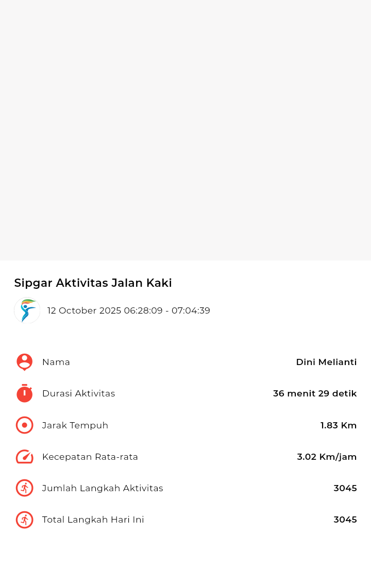Click the Sipgar Aktivitas Jalan Kaki title
The height and width of the screenshot is (588, 371).
[x=93, y=283]
